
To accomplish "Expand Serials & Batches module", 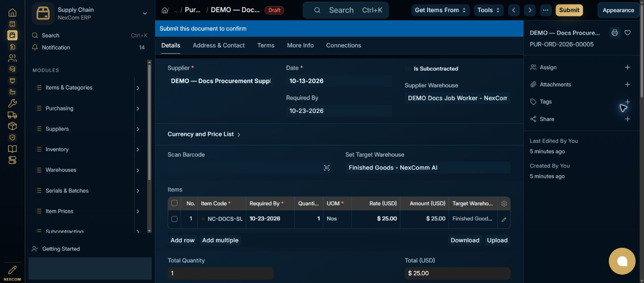I will point(138,191).
